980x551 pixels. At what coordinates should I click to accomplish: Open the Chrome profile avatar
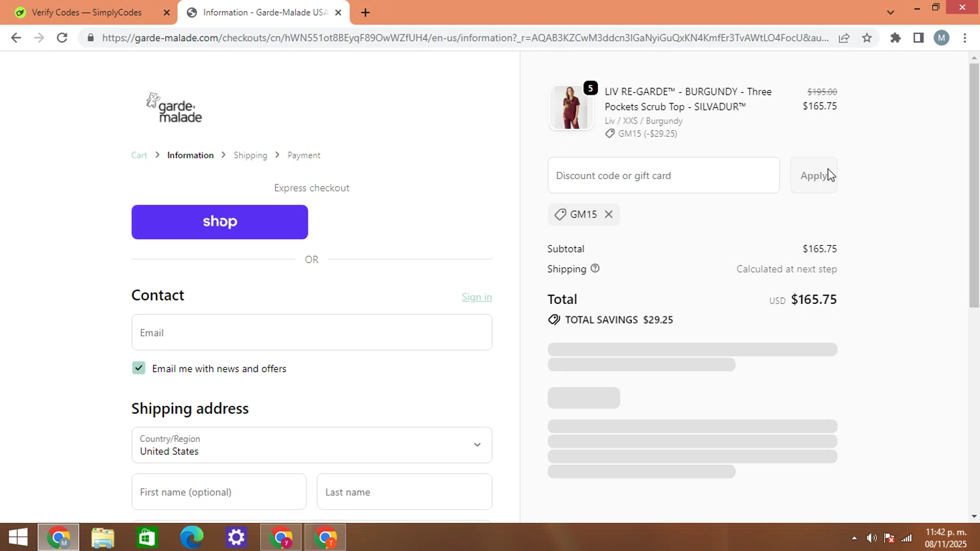coord(941,38)
